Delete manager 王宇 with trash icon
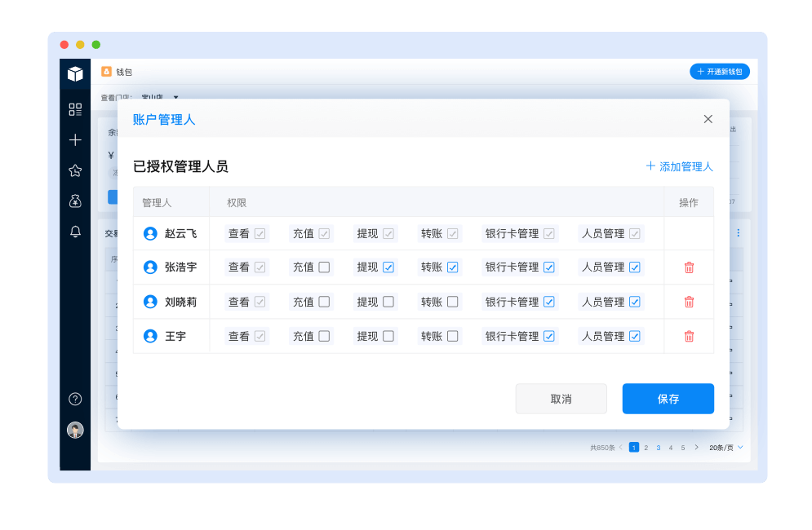812x530 pixels. coord(689,337)
